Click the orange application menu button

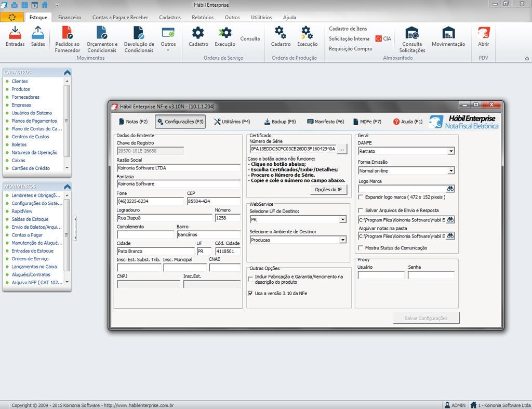tap(12, 17)
